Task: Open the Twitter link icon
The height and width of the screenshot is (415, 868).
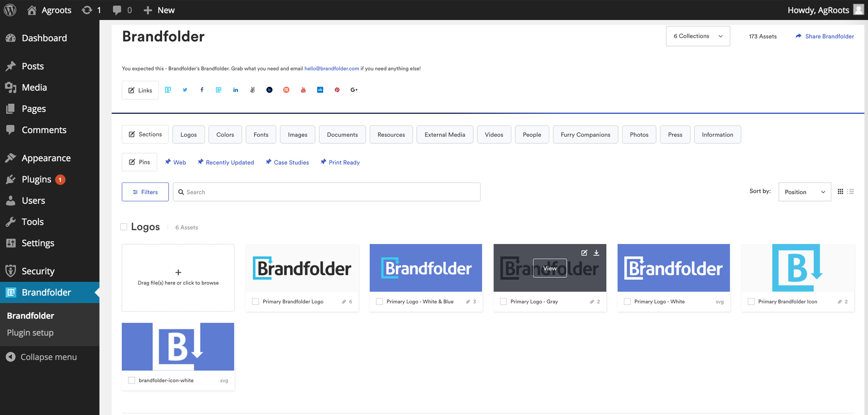Action: click(185, 90)
